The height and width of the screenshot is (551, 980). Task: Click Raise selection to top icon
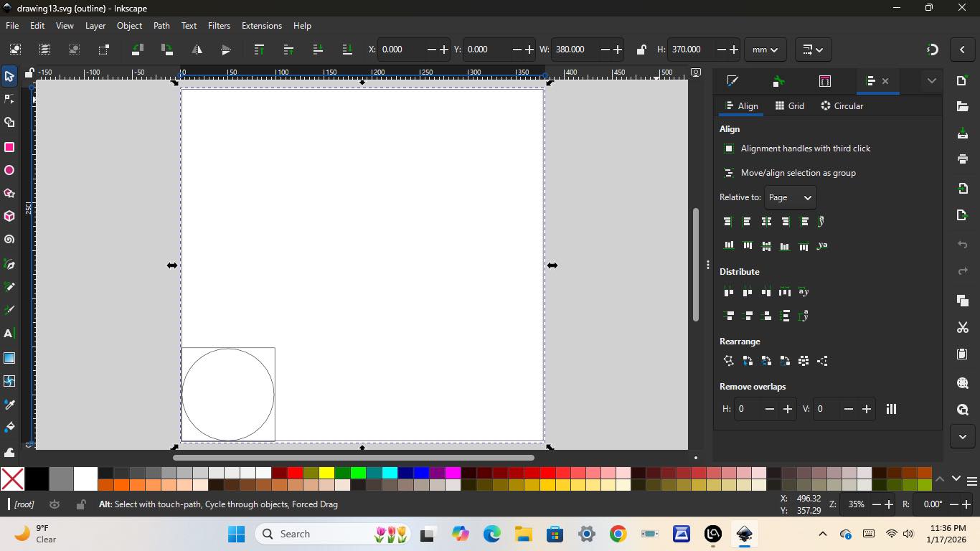[x=259, y=50]
